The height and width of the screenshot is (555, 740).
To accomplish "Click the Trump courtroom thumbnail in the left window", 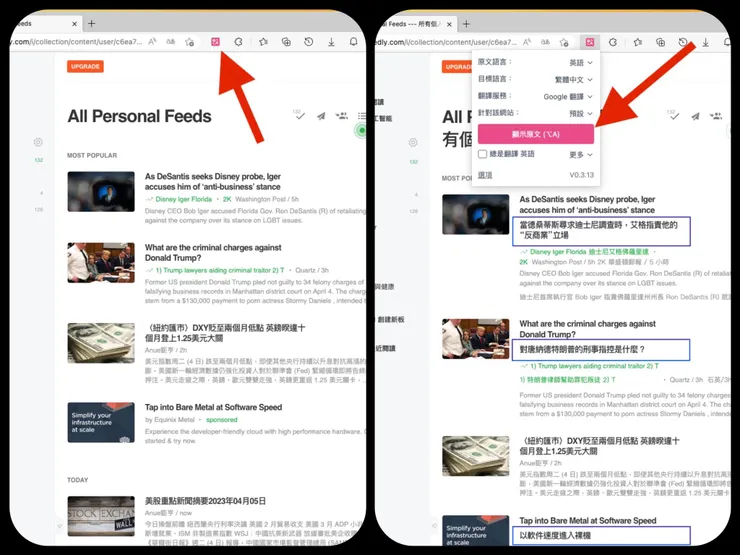I will point(101,263).
